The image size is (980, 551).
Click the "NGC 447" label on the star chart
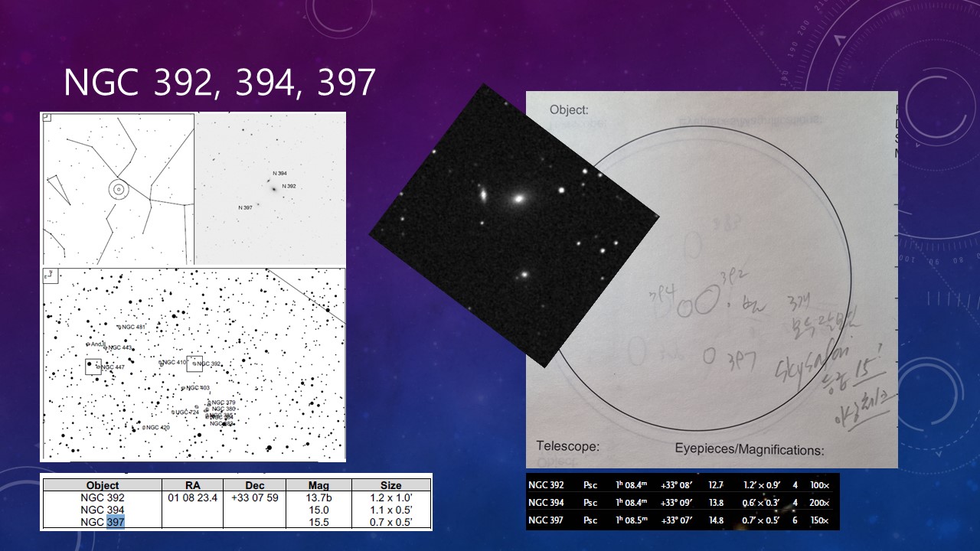113,367
